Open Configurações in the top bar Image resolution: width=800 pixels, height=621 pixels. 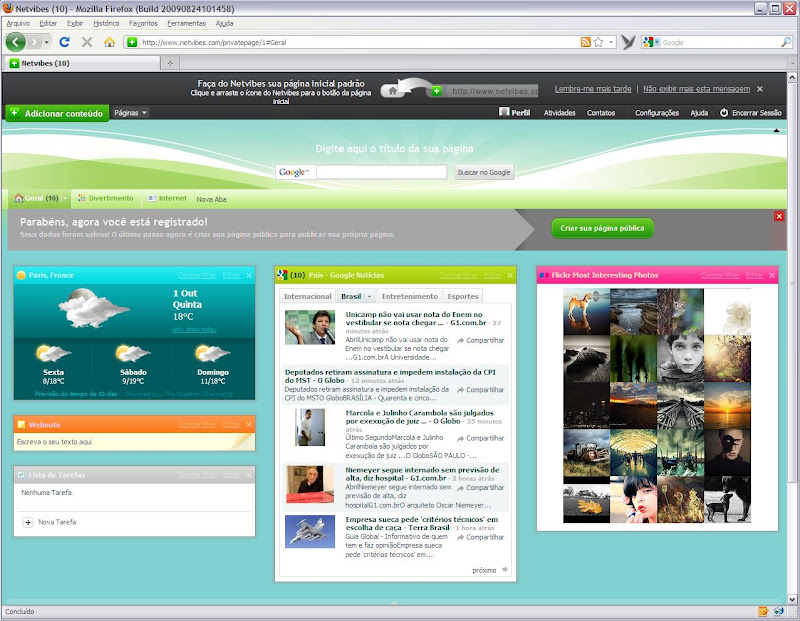[x=657, y=113]
